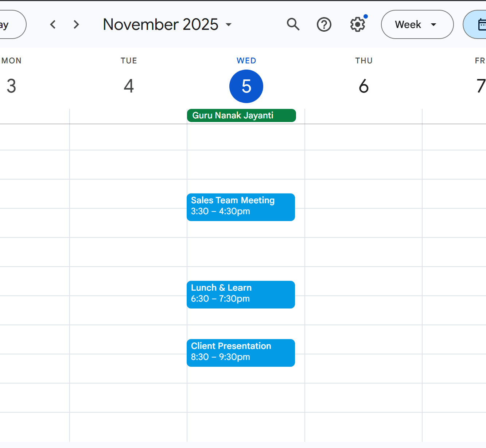Select Friday 7 day header
This screenshot has height=448, width=486.
(x=480, y=86)
